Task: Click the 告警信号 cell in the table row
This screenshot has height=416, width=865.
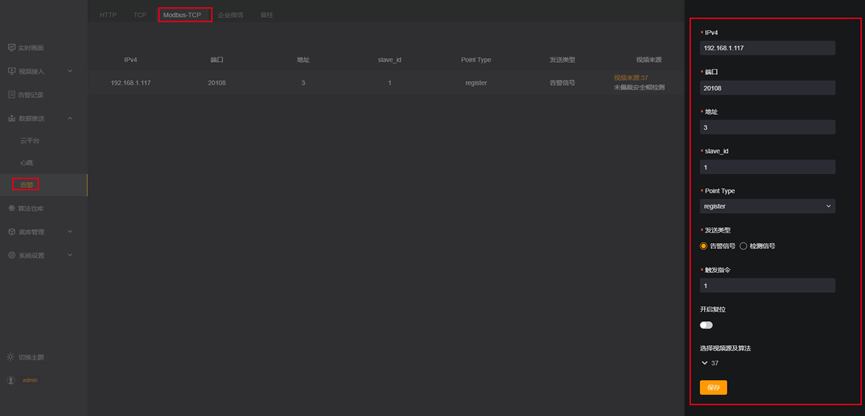Action: click(562, 83)
